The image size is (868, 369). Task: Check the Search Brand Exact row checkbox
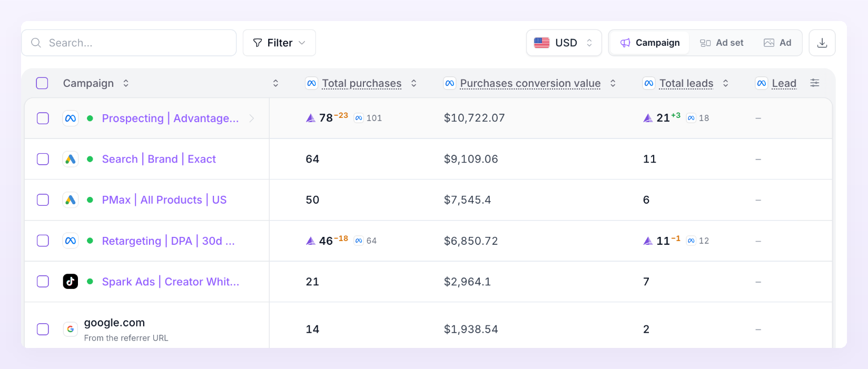pyautogui.click(x=43, y=159)
